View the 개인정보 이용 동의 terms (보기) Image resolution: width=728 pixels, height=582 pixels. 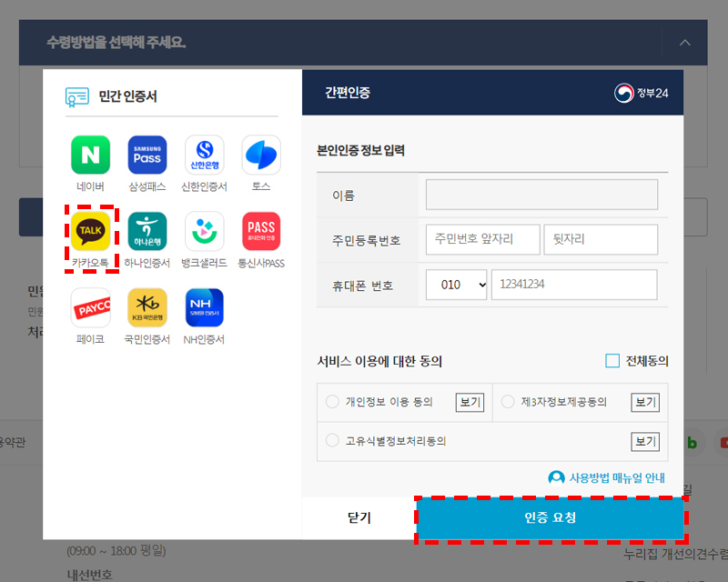470,402
